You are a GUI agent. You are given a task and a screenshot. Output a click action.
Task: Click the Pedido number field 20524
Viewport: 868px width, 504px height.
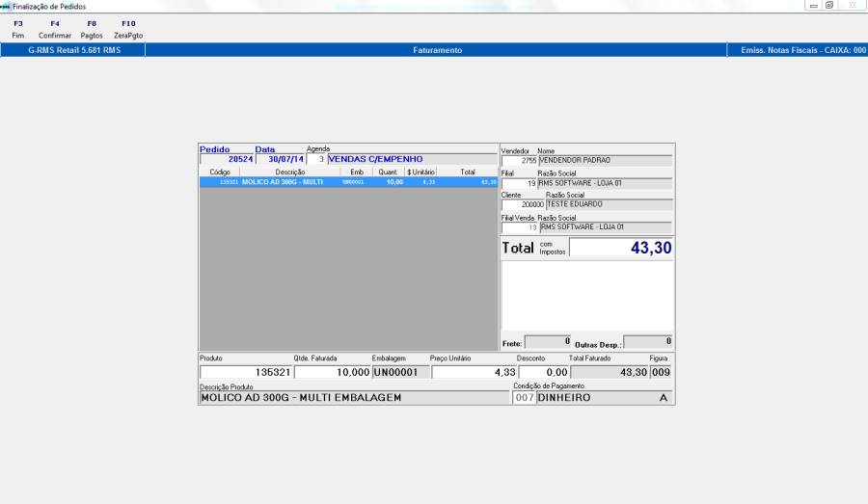pos(227,159)
